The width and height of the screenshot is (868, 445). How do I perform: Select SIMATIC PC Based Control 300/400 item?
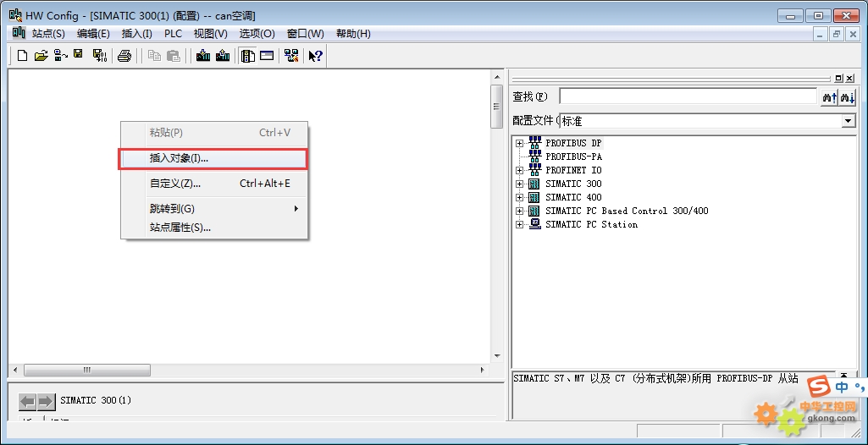pos(627,212)
